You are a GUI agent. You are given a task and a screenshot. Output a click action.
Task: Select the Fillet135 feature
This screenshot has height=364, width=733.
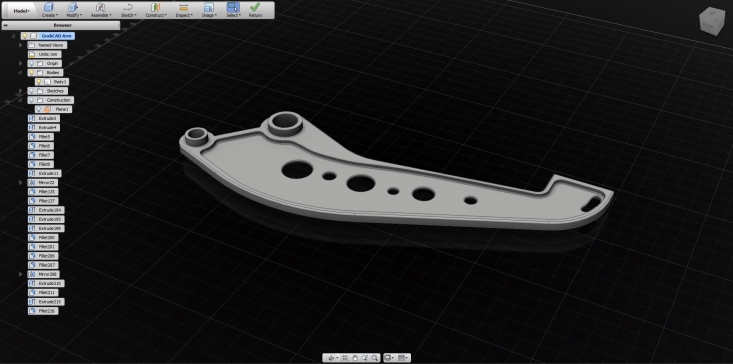coord(43,192)
